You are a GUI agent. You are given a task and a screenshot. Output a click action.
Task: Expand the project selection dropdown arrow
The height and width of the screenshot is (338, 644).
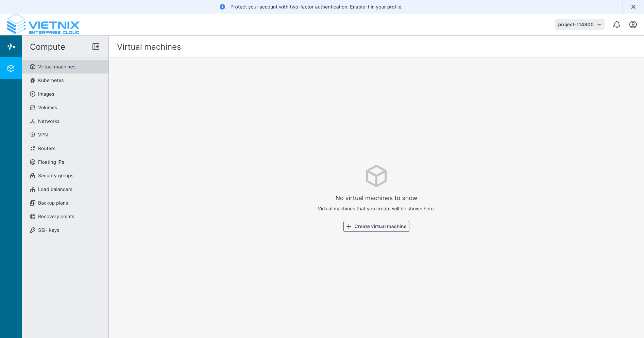click(598, 24)
